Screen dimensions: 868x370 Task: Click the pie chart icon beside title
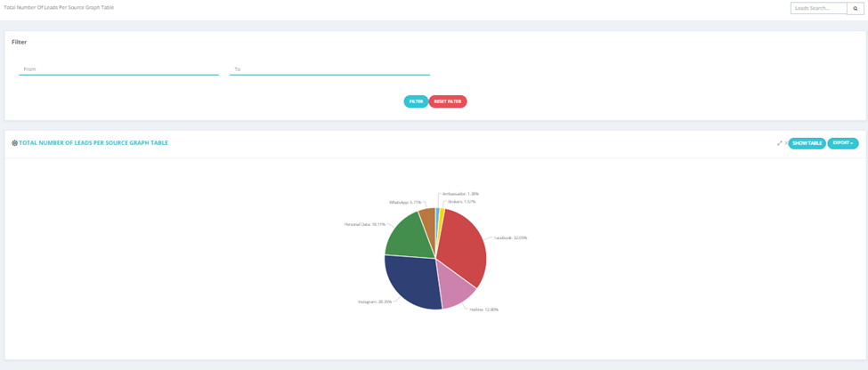14,142
